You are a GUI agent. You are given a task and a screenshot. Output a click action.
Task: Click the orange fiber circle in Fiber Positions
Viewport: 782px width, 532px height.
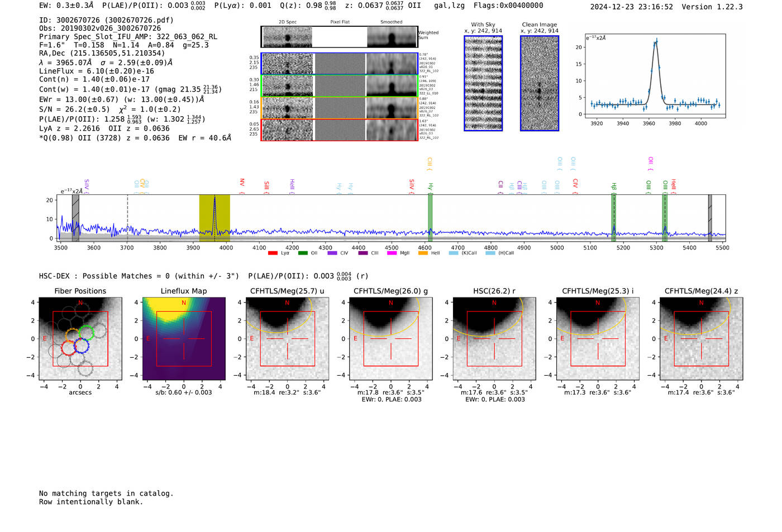[73, 336]
